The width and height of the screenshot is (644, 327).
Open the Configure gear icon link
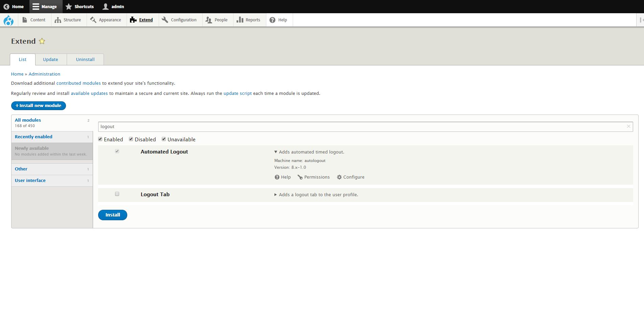339,177
